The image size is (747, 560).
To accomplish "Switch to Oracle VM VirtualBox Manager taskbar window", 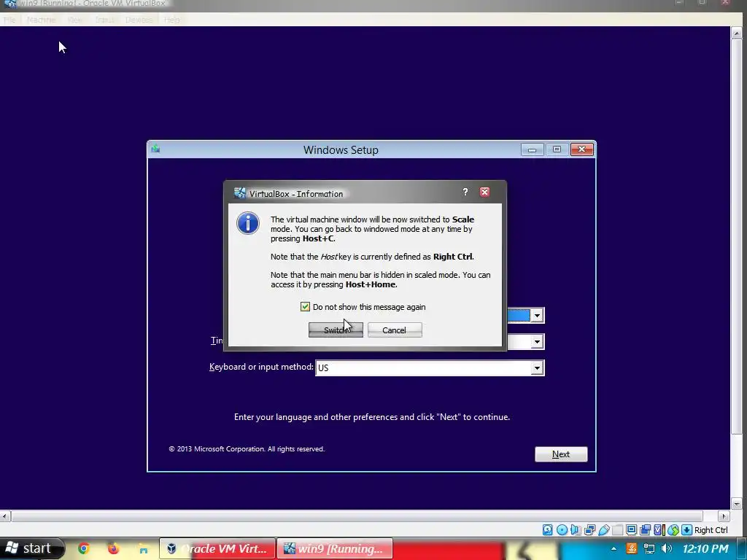I will 217,548.
